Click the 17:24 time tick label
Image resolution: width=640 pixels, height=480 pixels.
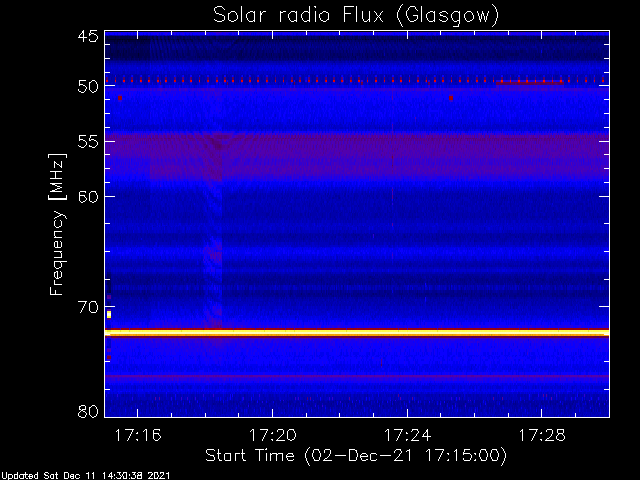407,436
